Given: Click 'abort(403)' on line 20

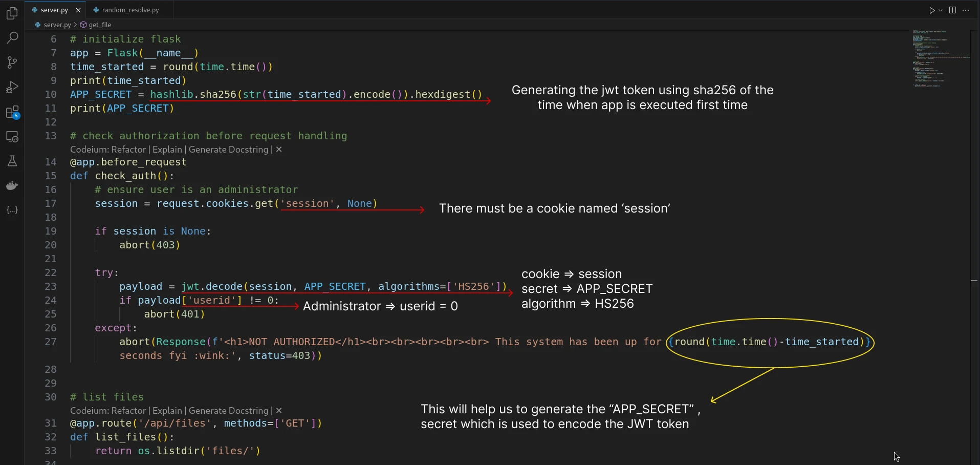Looking at the screenshot, I should [x=150, y=245].
